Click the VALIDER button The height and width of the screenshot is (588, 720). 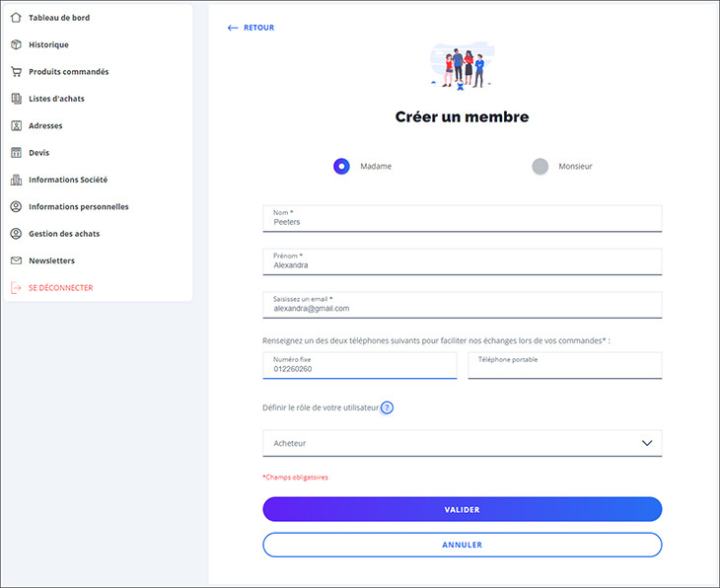tap(462, 509)
